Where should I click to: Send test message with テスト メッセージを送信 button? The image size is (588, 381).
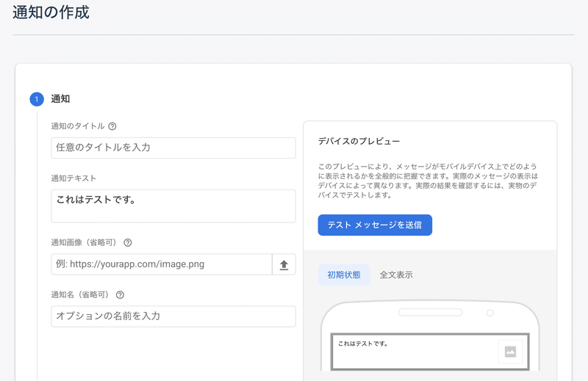pos(375,225)
